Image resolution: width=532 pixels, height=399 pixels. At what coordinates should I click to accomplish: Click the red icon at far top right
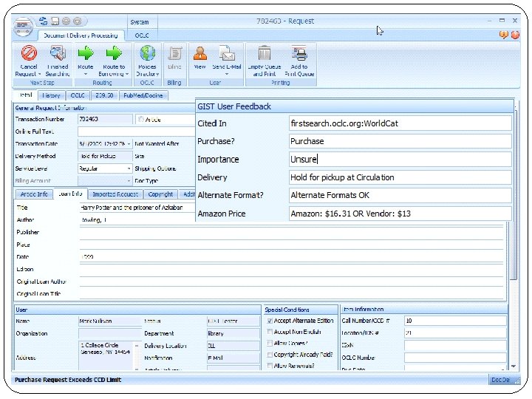(515, 35)
